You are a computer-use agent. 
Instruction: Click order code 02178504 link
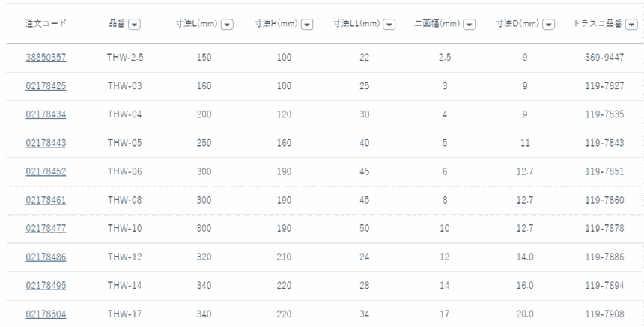click(x=46, y=314)
